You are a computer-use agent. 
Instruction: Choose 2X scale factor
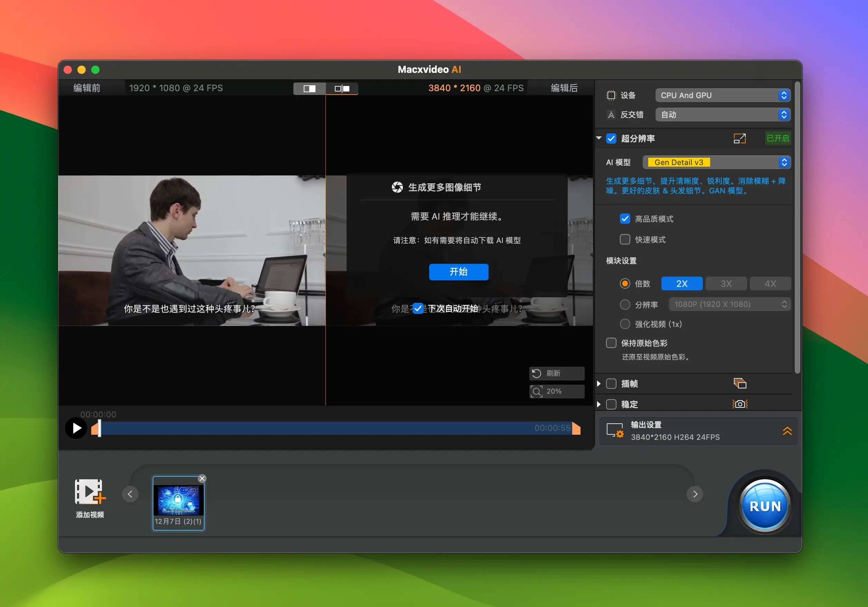click(x=682, y=283)
